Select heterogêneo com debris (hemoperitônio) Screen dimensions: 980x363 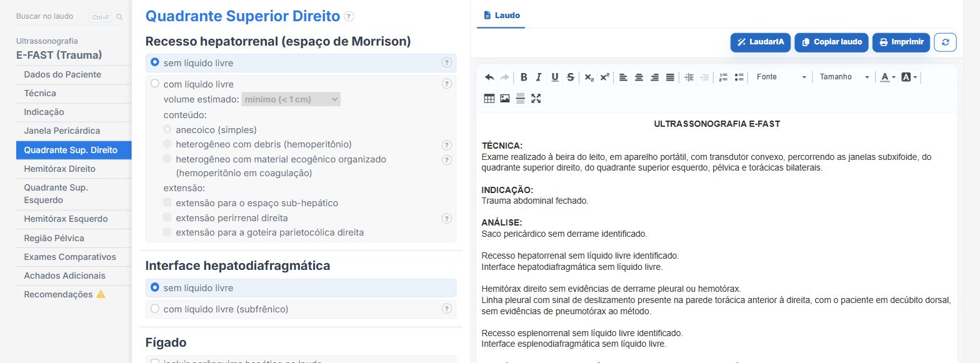point(167,144)
